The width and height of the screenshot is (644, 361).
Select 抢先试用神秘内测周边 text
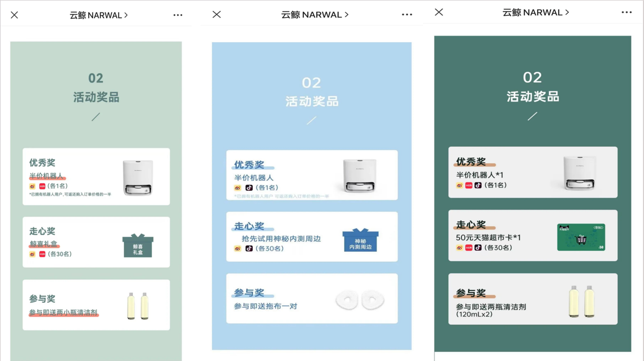(281, 239)
